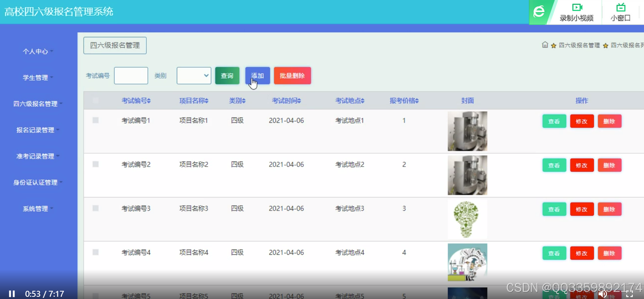This screenshot has height=299, width=644.
Task: Click the 考试地点1 cell
Action: [x=349, y=120]
